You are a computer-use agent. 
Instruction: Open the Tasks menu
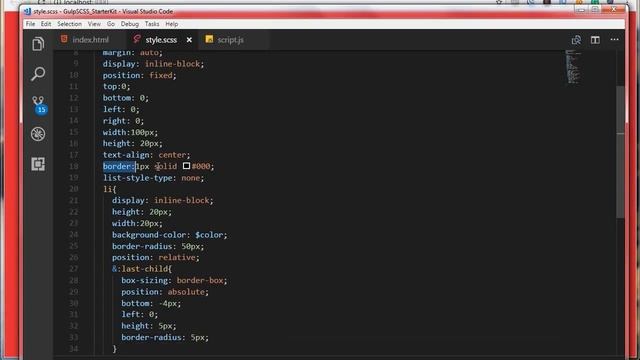pos(152,24)
